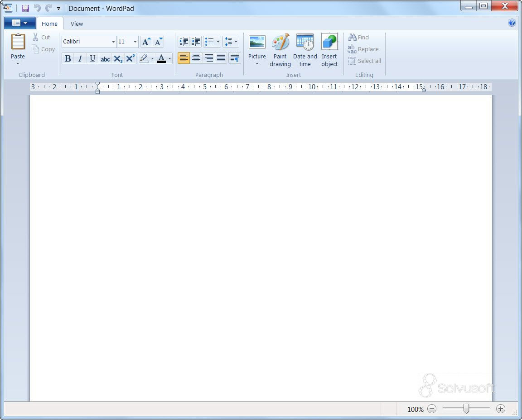Toggle Underline formatting
The width and height of the screenshot is (522, 420).
92,58
